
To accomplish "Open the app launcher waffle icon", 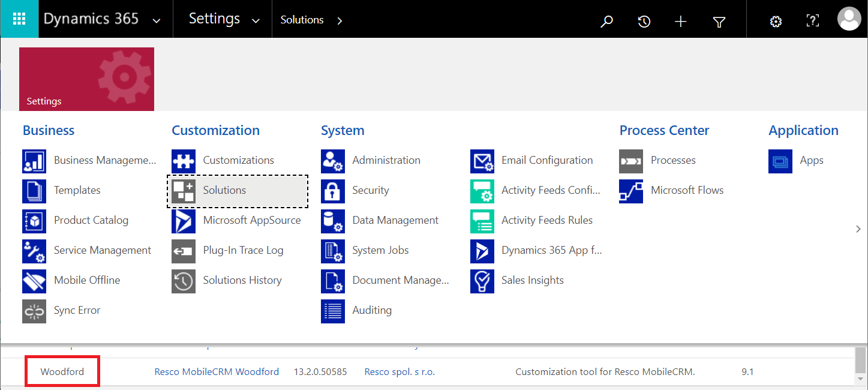I will pos(19,19).
